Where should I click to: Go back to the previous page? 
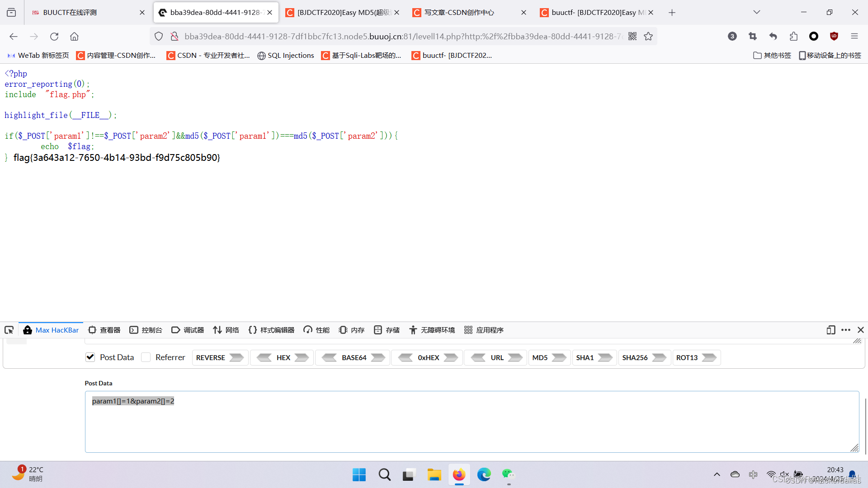click(x=14, y=36)
